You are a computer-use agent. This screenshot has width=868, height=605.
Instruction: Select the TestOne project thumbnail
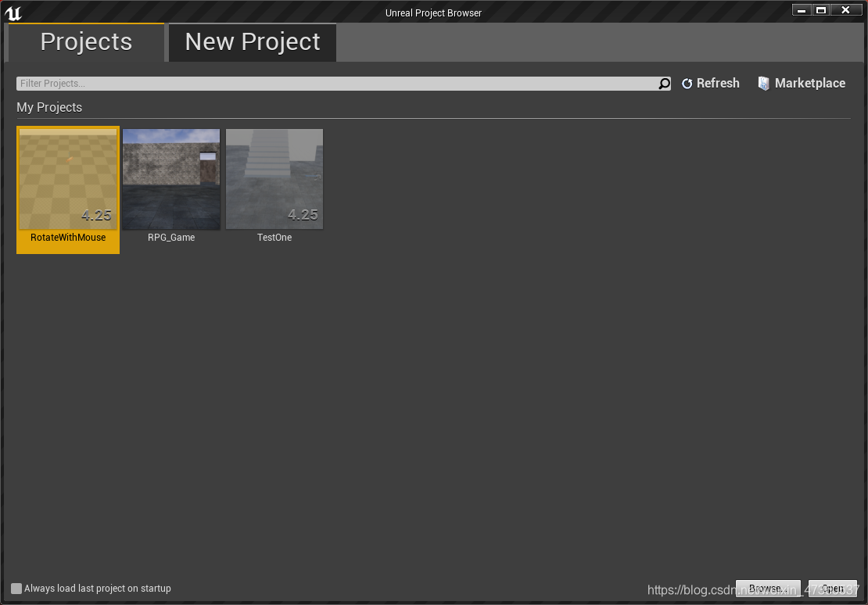[x=274, y=179]
